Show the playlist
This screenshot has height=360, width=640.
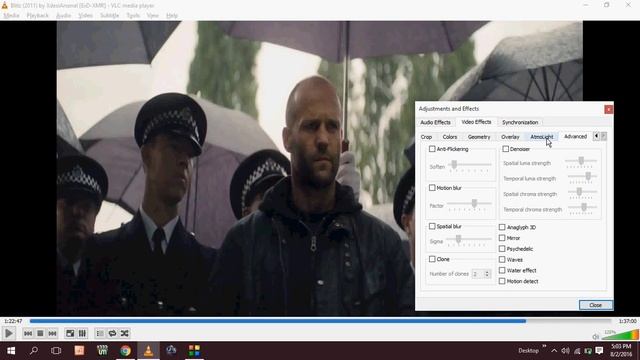tap(100, 333)
